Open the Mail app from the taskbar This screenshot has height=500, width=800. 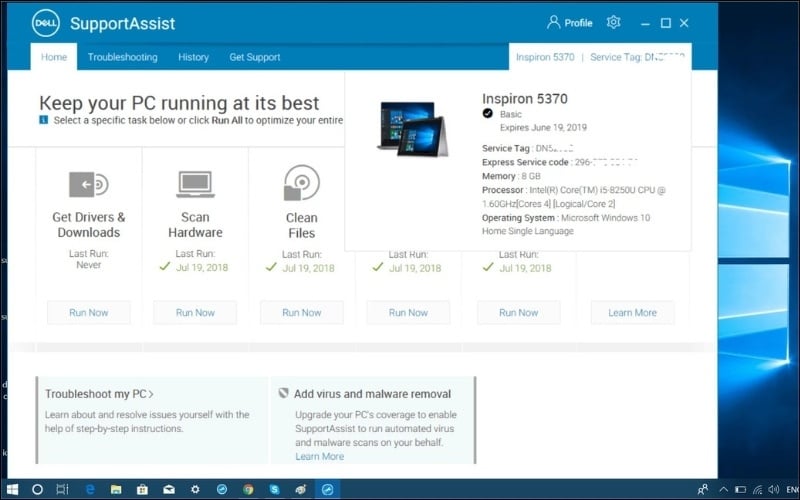[x=169, y=490]
